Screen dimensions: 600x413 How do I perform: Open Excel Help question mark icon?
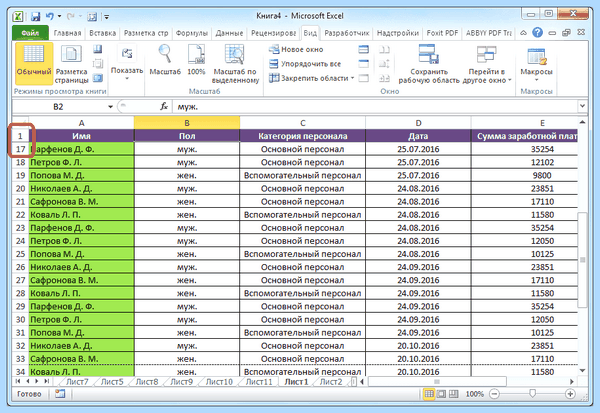coord(537,33)
